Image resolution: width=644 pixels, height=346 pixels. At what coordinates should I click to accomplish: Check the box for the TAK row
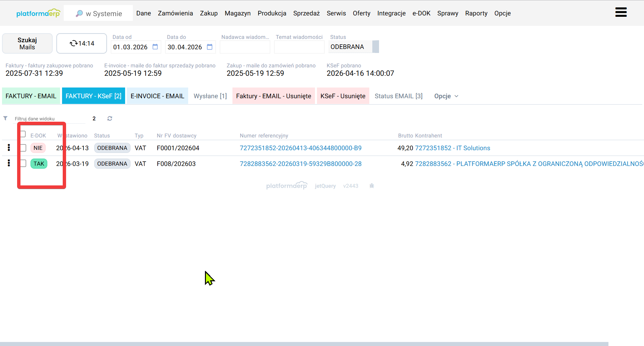point(23,163)
